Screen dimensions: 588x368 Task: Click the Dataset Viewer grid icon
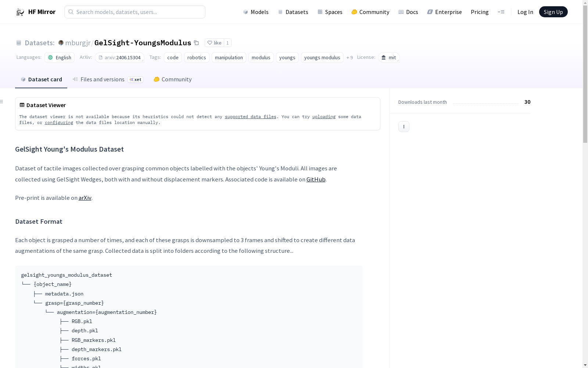pos(22,105)
